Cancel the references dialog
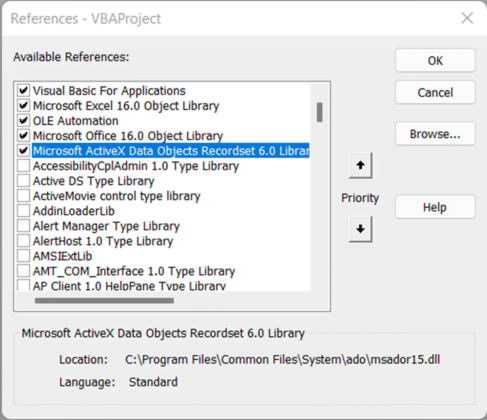Screen dimensions: 487x420 (435, 92)
